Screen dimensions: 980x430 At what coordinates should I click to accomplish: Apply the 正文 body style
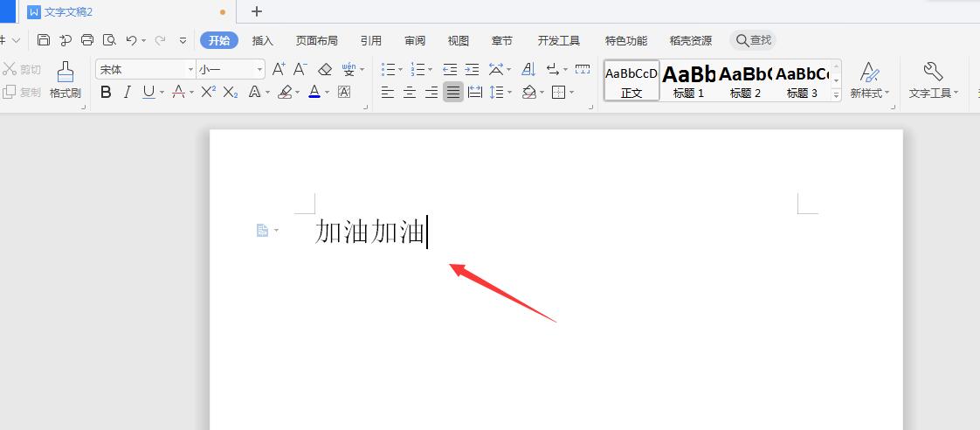(x=631, y=80)
